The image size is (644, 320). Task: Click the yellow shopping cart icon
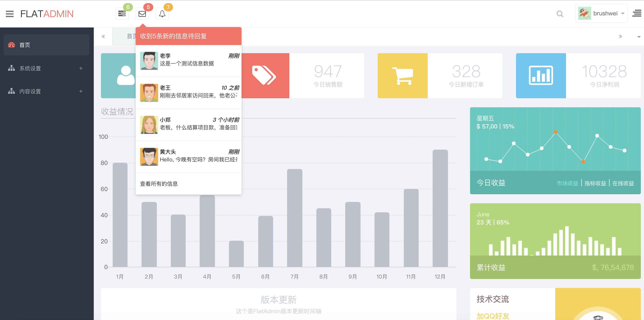(x=402, y=75)
